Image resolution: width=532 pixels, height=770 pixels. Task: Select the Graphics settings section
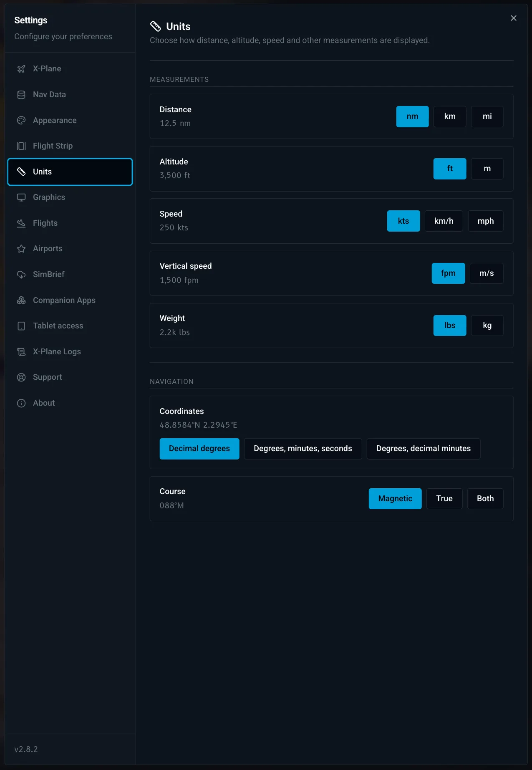[70, 197]
